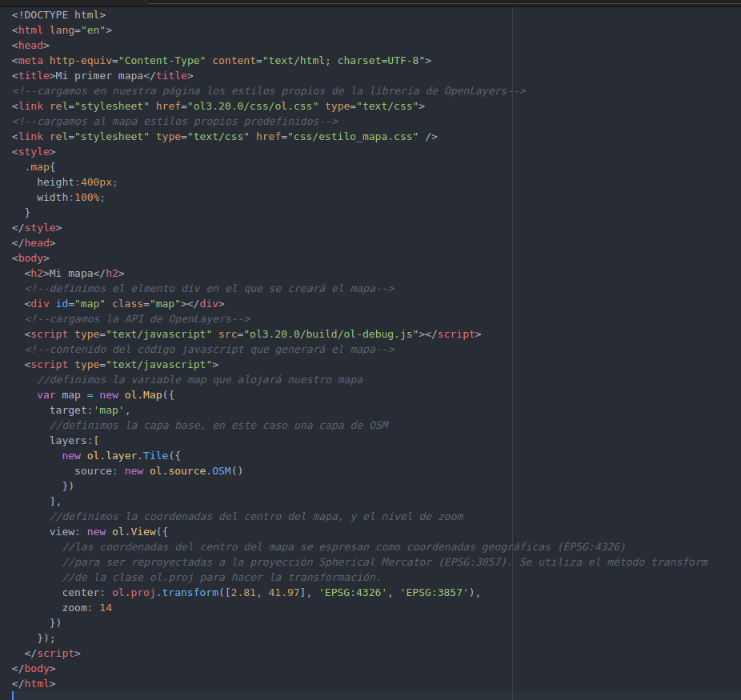Click the comment about javascript code content
Image resolution: width=741 pixels, height=700 pixels.
pos(210,350)
